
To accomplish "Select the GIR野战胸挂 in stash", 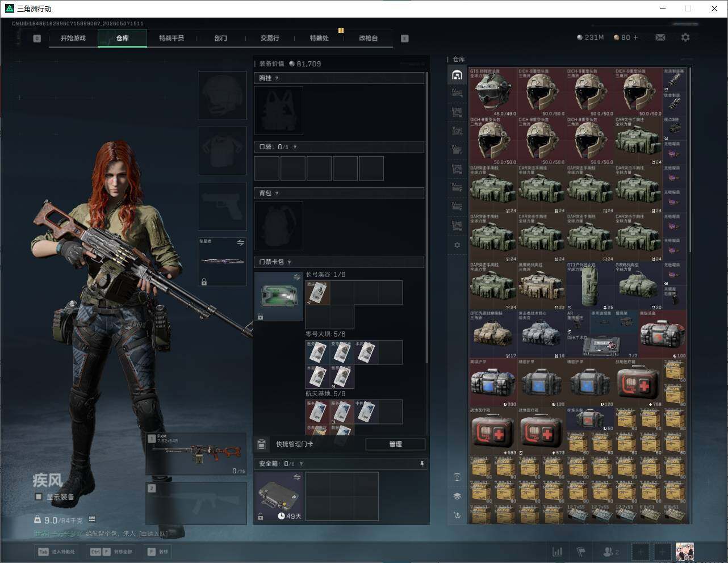I will coord(638,285).
